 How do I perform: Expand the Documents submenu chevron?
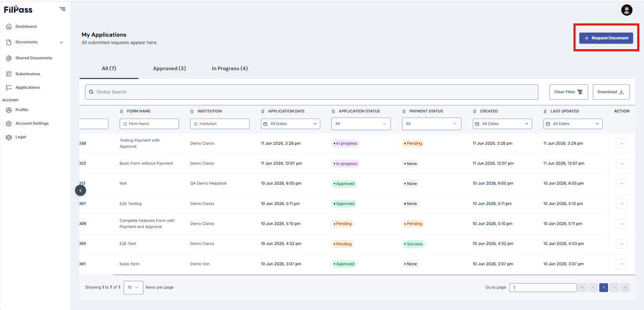pos(61,42)
